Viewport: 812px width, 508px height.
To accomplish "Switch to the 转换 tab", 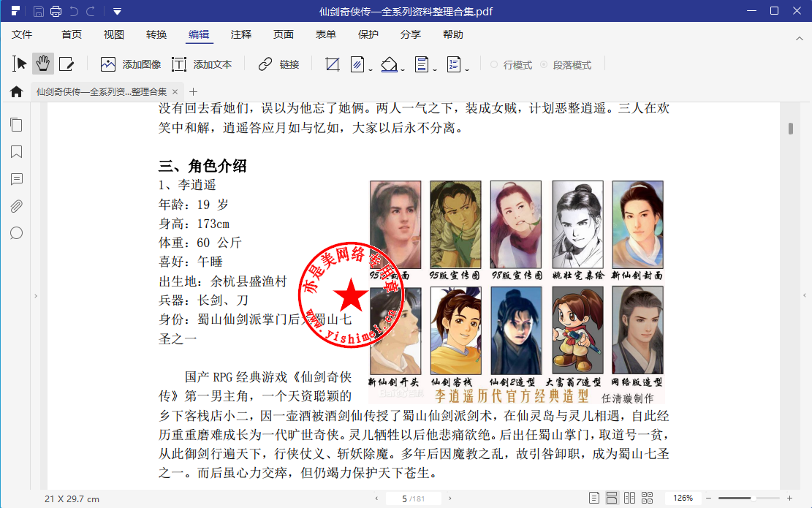I will (x=156, y=34).
